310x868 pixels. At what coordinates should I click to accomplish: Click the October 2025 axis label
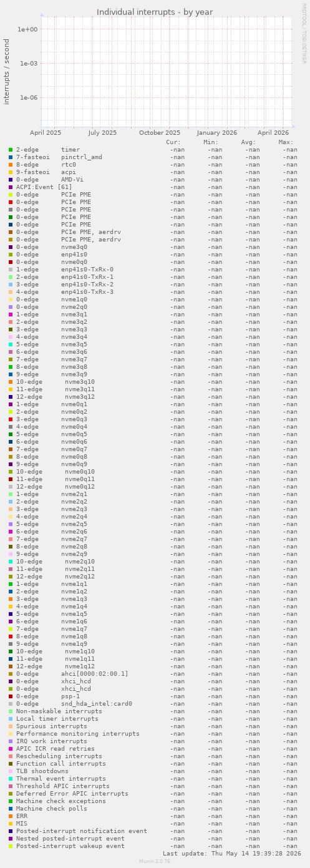tap(160, 132)
